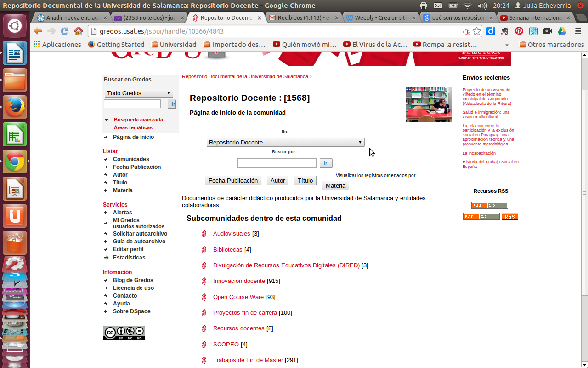
Task: Click the orange RSS feed icon
Action: (x=509, y=217)
